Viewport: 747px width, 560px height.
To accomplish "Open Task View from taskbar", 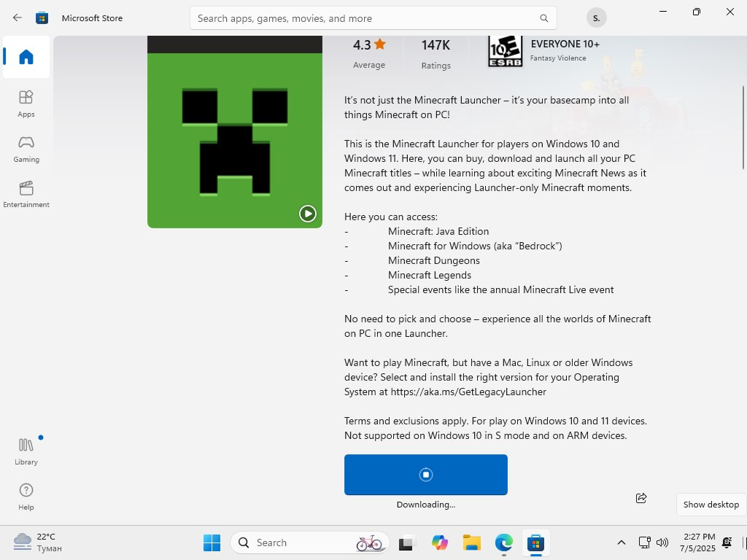I will click(406, 542).
